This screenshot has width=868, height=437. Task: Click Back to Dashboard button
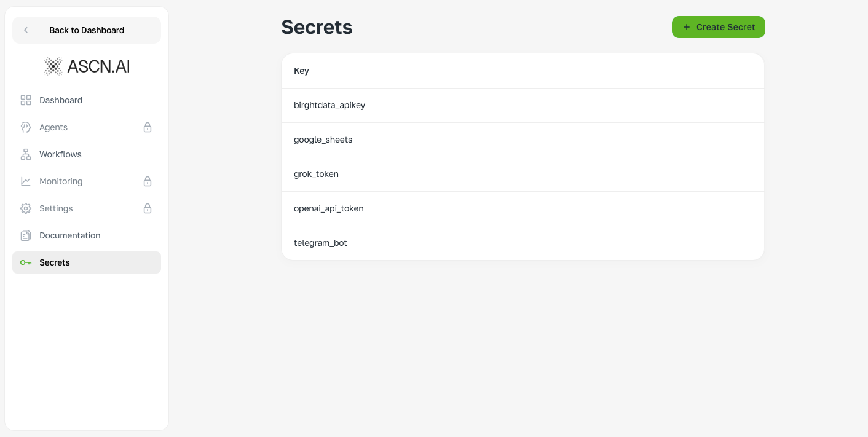click(87, 30)
